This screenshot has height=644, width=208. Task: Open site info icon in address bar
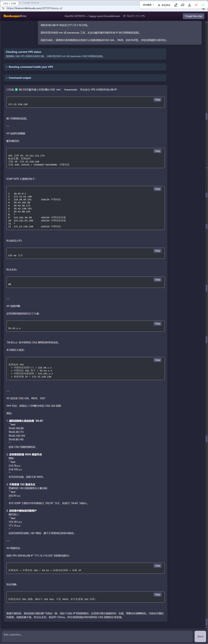click(x=3, y=8)
